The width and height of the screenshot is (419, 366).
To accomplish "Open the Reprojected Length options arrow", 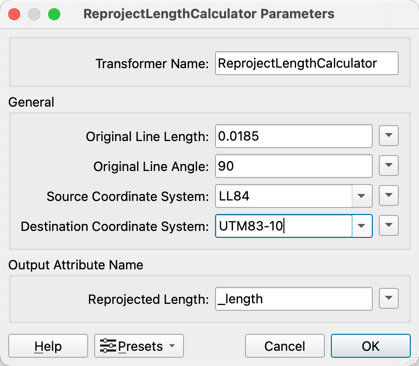I will (389, 298).
